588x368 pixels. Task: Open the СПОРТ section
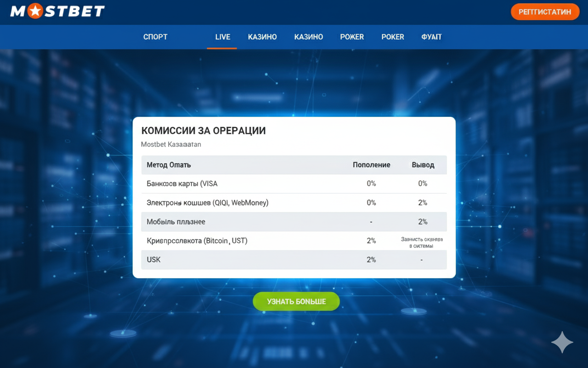155,37
